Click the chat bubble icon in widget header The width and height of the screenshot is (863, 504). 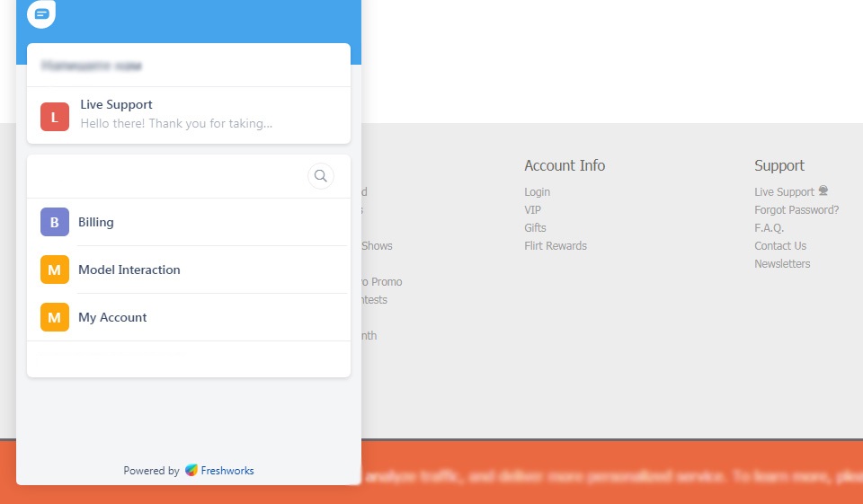tap(41, 14)
